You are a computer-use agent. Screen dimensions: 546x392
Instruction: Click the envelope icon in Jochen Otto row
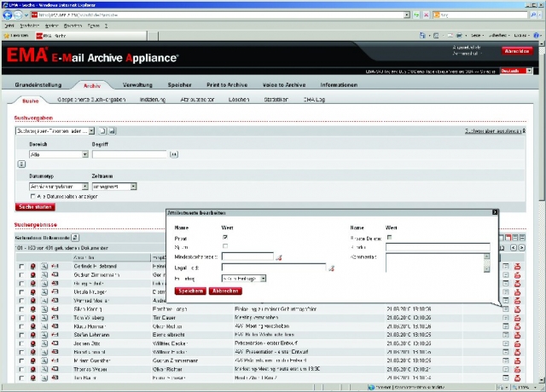click(x=55, y=343)
